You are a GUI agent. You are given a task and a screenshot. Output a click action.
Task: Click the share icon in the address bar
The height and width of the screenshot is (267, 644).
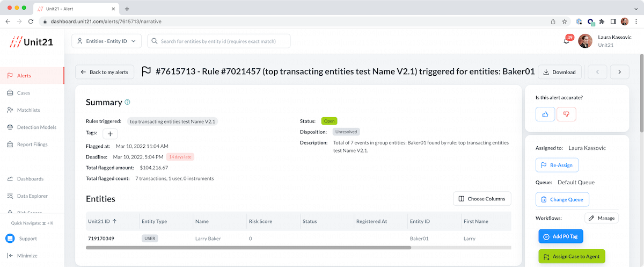click(553, 21)
